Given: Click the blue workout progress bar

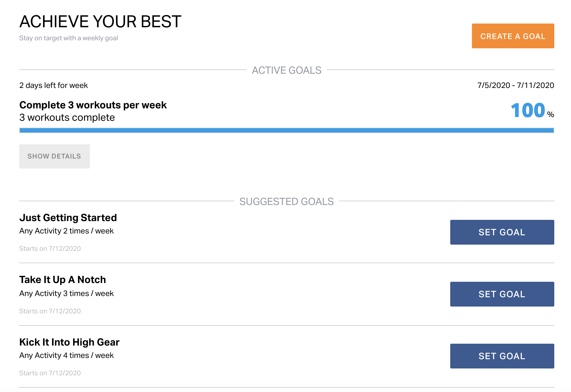Looking at the screenshot, I should [x=286, y=130].
